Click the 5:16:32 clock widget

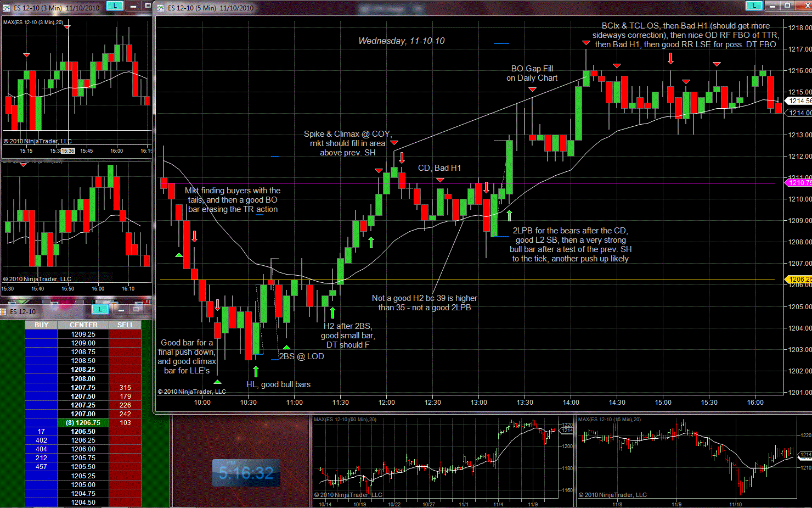point(246,473)
